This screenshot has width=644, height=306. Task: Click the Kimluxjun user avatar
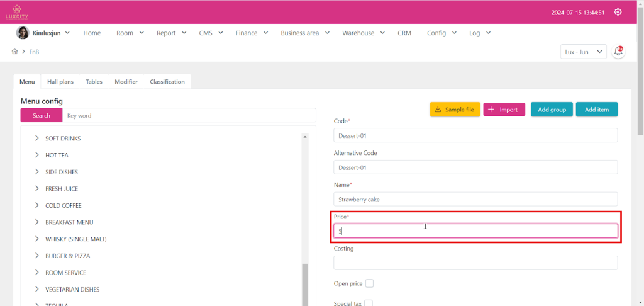pos(22,33)
